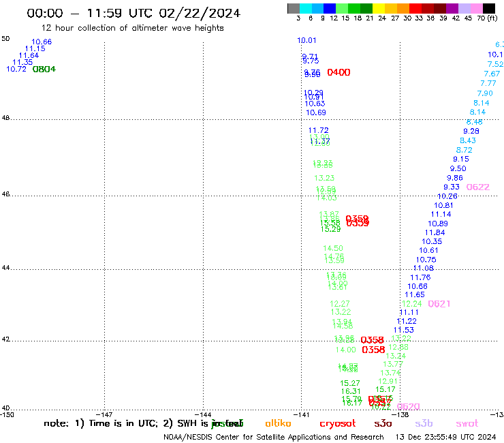Click the pink swot time label 0622
Image resolution: width=504 pixels, height=443 pixels.
[x=477, y=187]
